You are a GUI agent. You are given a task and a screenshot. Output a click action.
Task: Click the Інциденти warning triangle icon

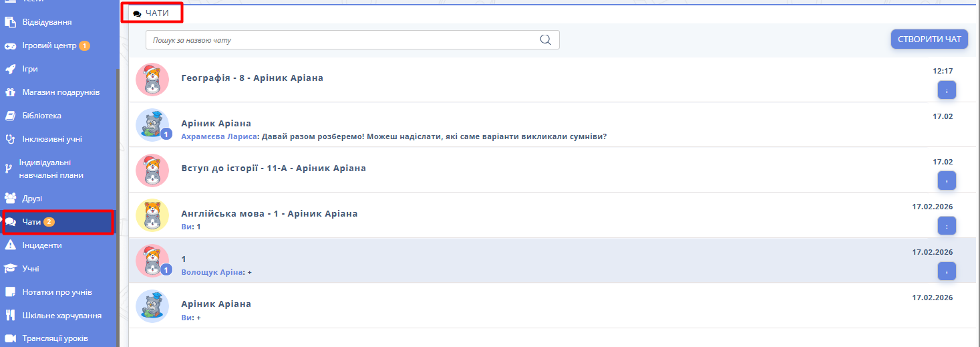[x=10, y=245]
